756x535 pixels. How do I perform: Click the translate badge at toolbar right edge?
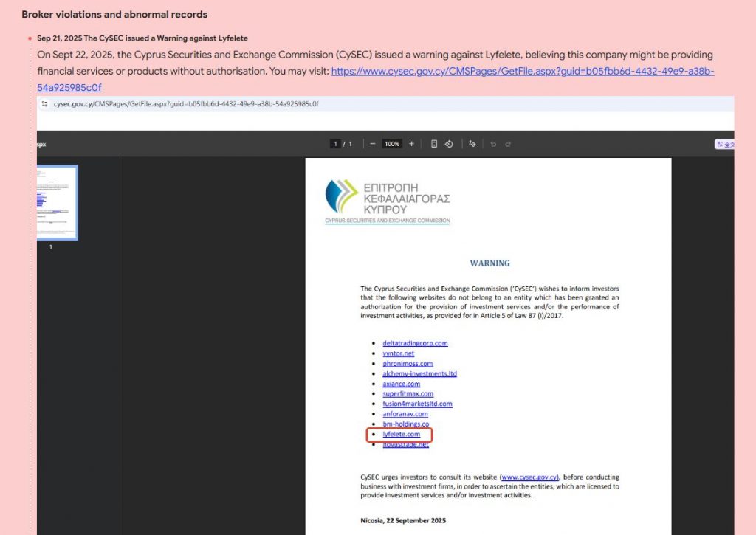[724, 145]
